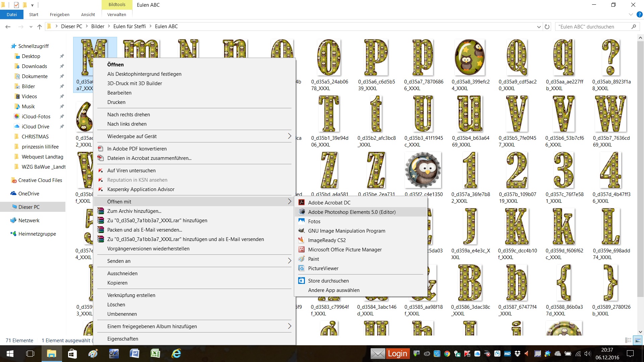
Task: Select OneDrive in navigation pane
Action: click(29, 193)
